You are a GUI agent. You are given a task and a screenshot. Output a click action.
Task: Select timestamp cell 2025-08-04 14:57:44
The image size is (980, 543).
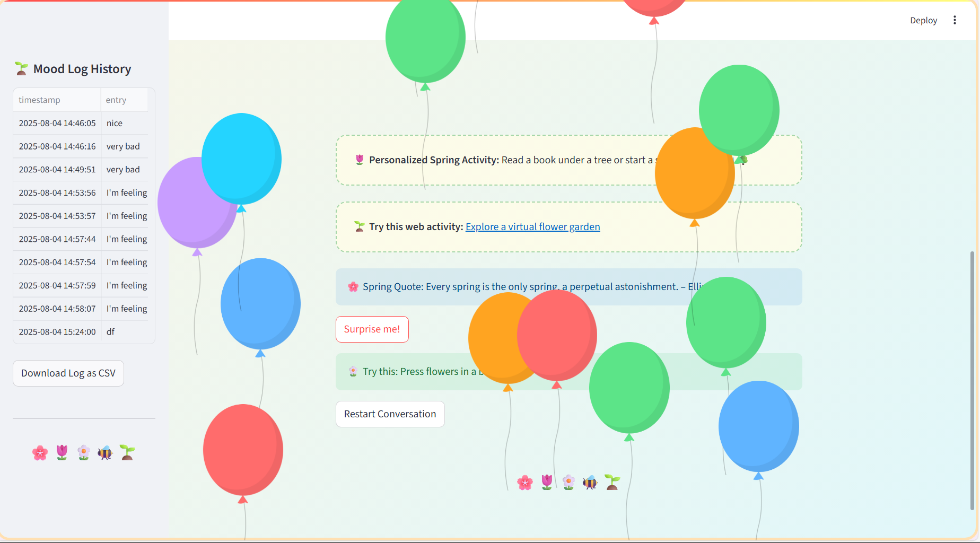(57, 239)
